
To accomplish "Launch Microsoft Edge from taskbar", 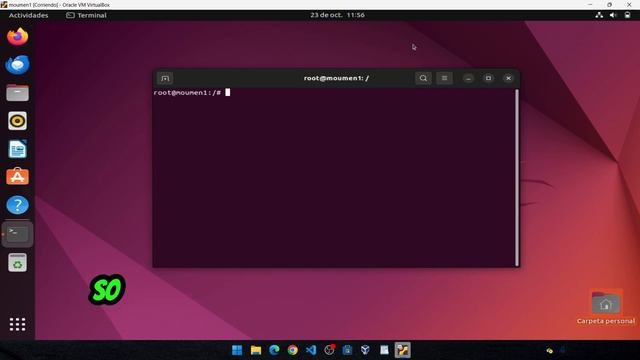I will click(x=274, y=350).
